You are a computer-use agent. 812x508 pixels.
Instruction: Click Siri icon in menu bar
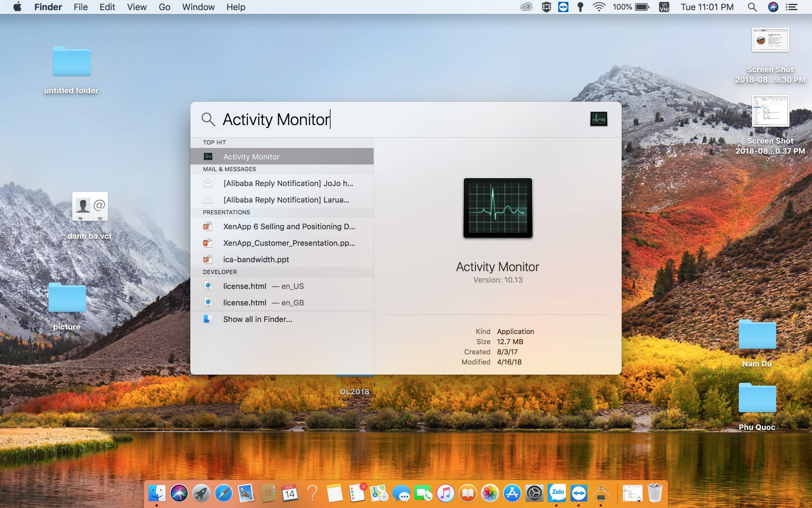(773, 7)
